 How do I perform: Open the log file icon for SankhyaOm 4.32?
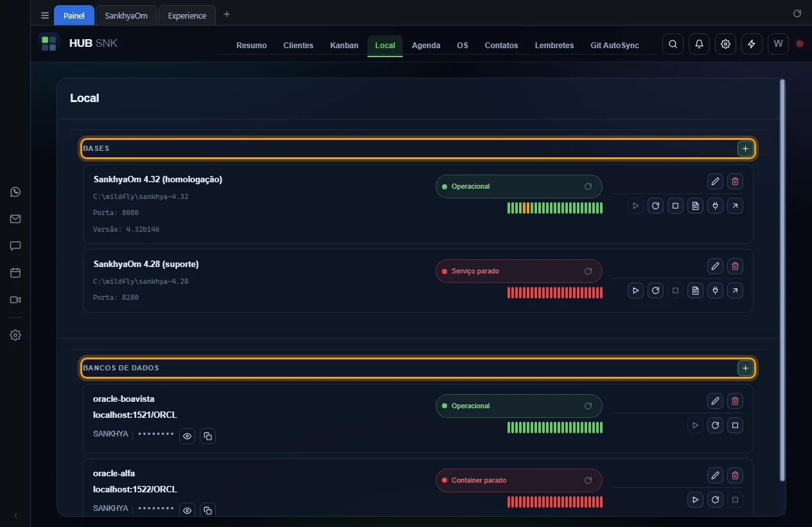tap(695, 206)
